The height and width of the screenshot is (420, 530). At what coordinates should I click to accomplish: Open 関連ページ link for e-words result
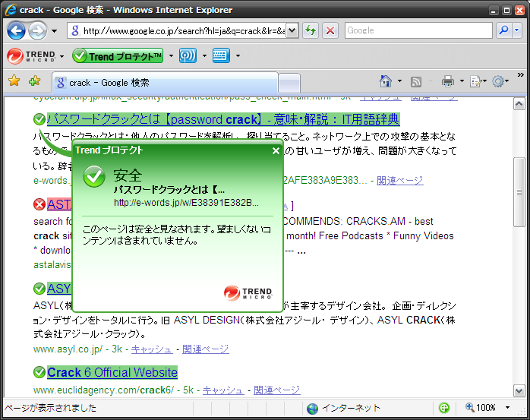(x=400, y=181)
